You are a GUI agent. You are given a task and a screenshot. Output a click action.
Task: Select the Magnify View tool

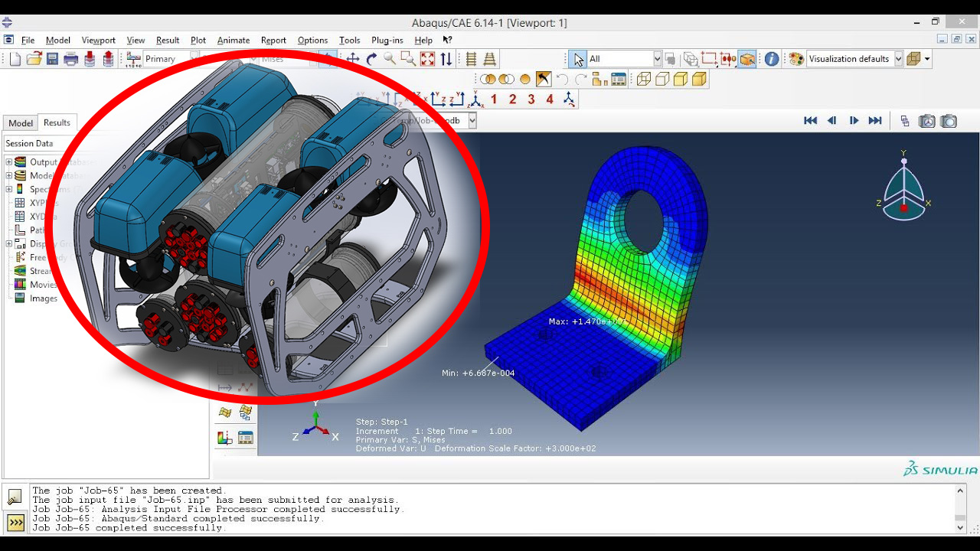[x=390, y=59]
